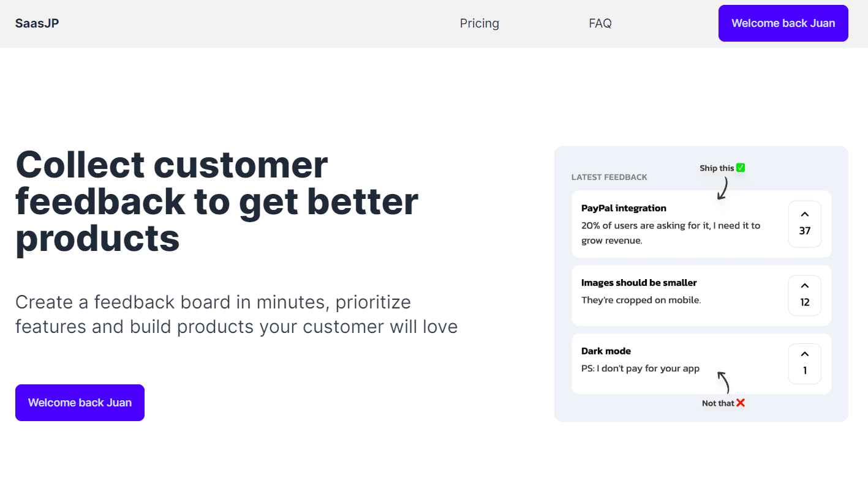Click the vote count 37
Image resolution: width=868 pixels, height=478 pixels.
tap(805, 231)
